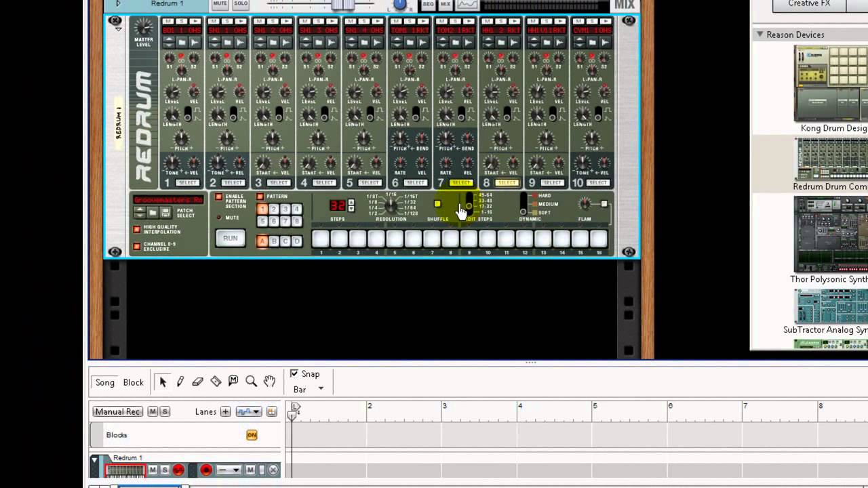868x488 pixels.
Task: Select pattern number 3
Action: pyautogui.click(x=285, y=209)
